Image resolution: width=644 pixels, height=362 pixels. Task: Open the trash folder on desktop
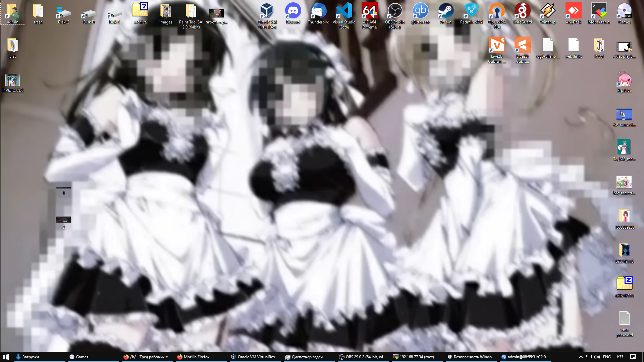tap(38, 13)
